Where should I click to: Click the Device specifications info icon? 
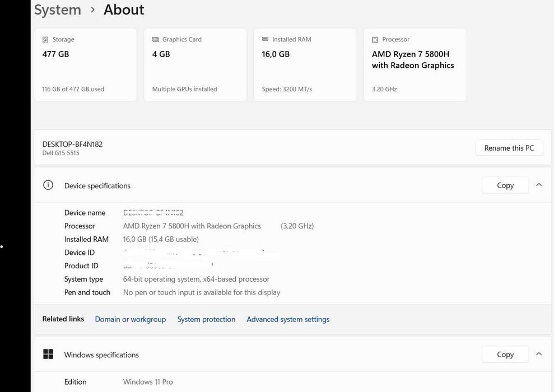tap(48, 185)
